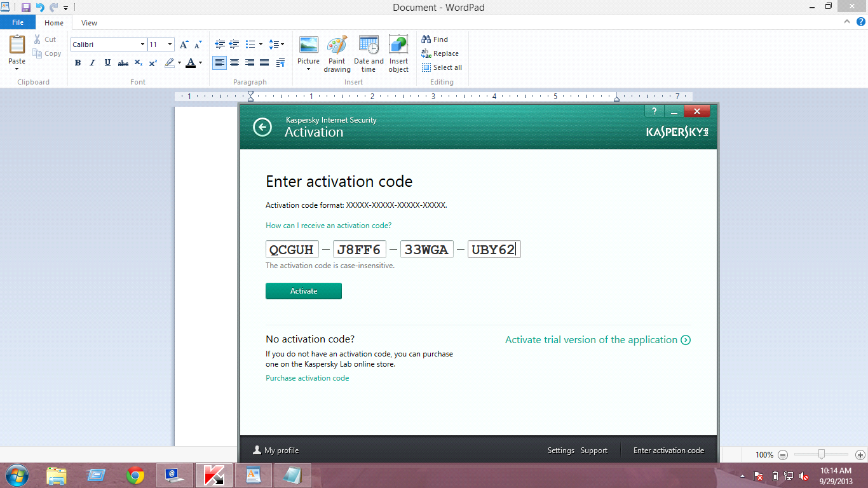The height and width of the screenshot is (488, 868).
Task: Open Google Chrome from the taskbar
Action: point(135,475)
